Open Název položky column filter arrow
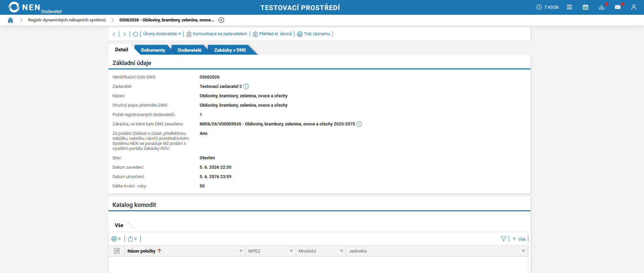The width and height of the screenshot is (644, 273). [x=241, y=251]
